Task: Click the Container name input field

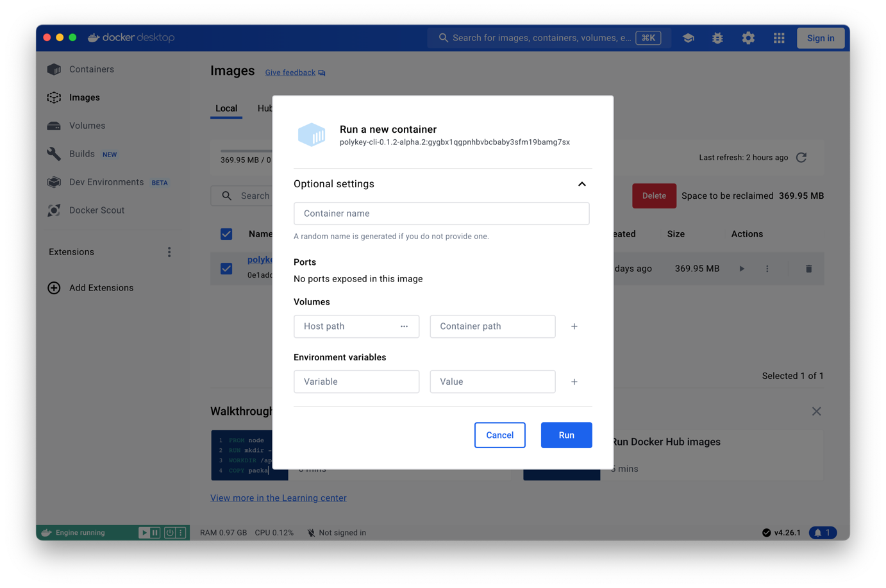Action: coord(441,214)
